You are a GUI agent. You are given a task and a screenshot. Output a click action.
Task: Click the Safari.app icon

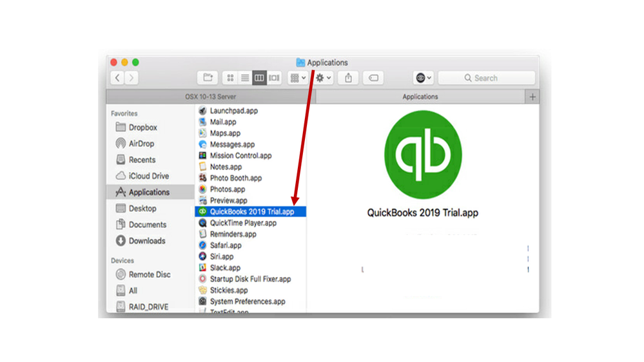coord(202,245)
